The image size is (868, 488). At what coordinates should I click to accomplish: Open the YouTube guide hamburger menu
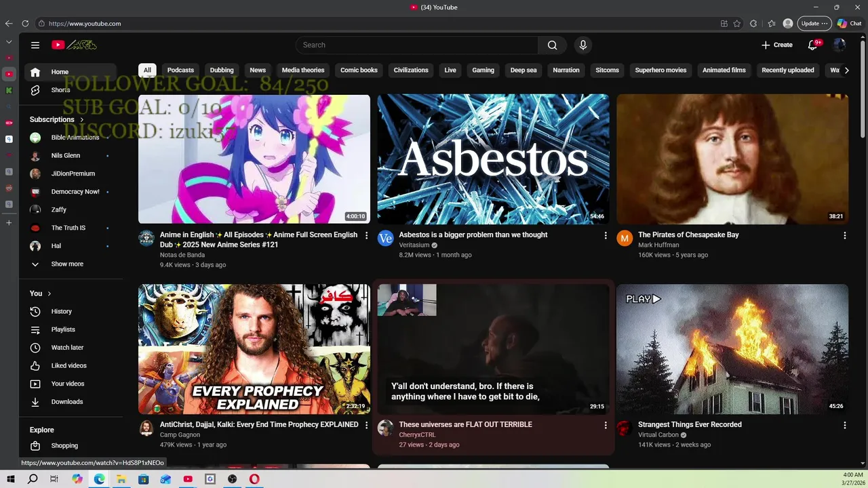point(35,45)
